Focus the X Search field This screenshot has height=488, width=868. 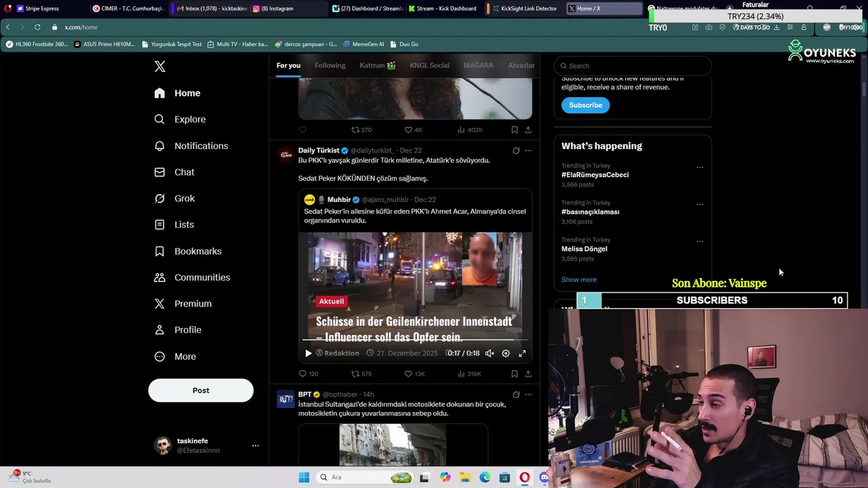click(x=633, y=66)
